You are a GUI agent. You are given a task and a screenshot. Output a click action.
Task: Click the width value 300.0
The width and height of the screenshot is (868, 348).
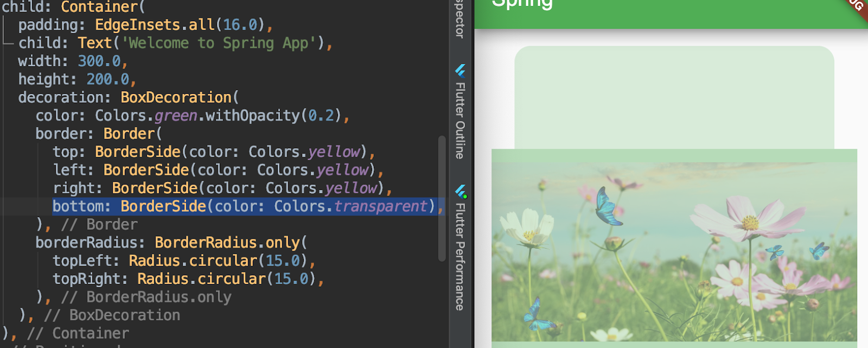point(99,61)
